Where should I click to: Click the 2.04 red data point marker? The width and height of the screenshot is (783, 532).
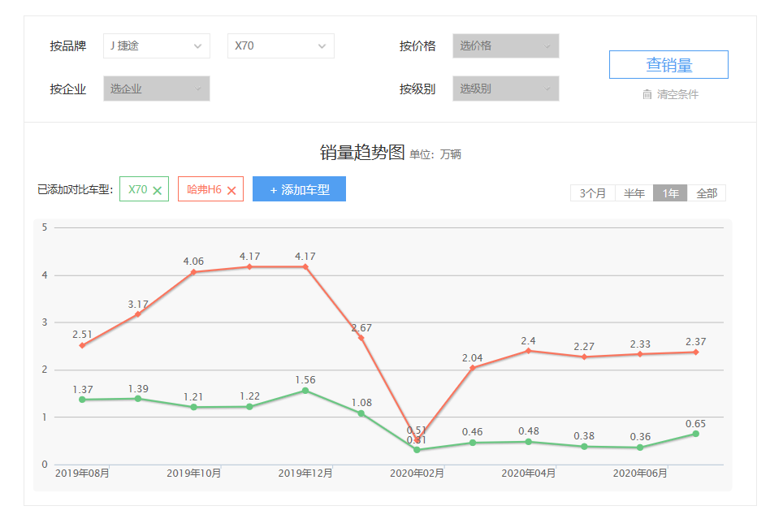pyautogui.click(x=473, y=368)
